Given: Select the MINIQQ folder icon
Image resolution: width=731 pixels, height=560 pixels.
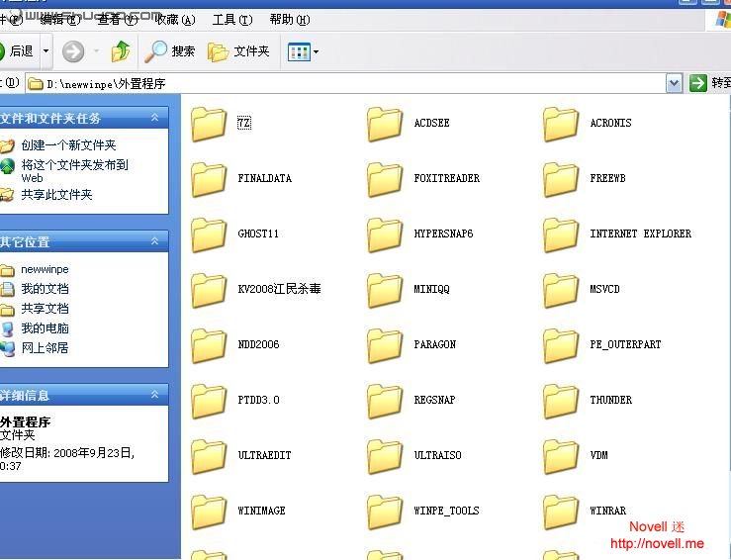Looking at the screenshot, I should 385,290.
